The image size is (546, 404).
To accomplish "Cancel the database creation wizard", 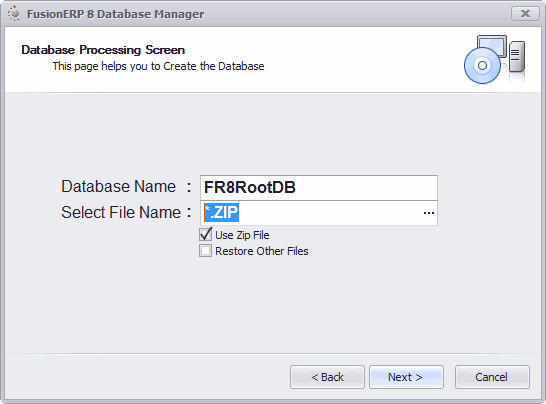I will [x=492, y=377].
